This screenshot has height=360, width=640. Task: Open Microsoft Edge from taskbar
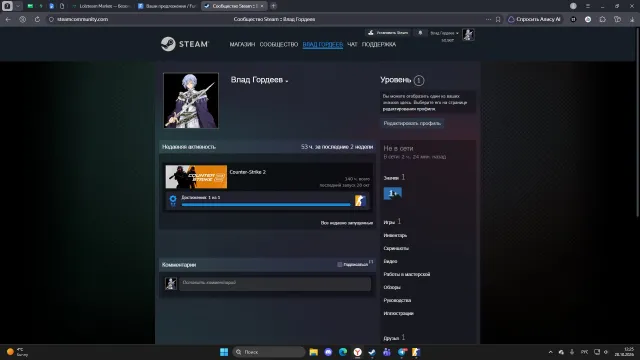pyautogui.click(x=343, y=352)
